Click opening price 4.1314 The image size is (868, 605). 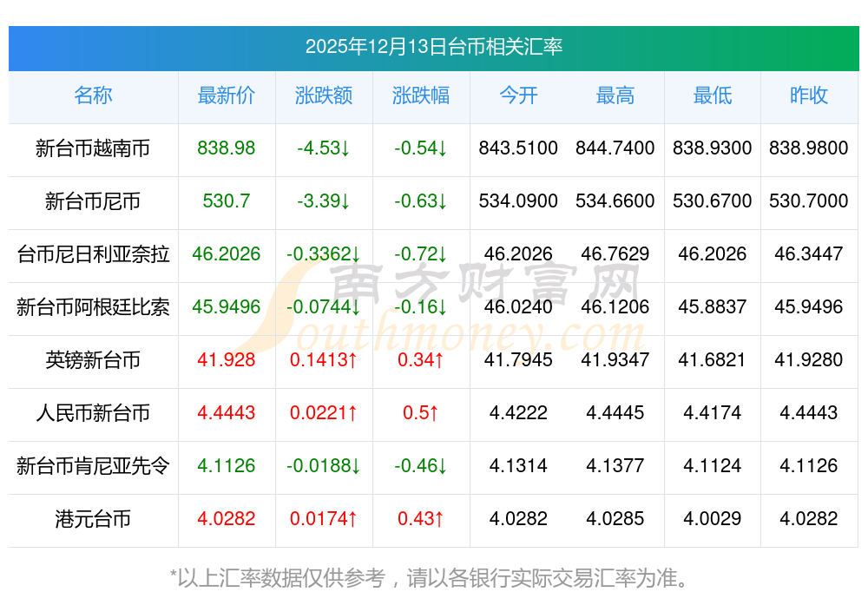(x=518, y=465)
